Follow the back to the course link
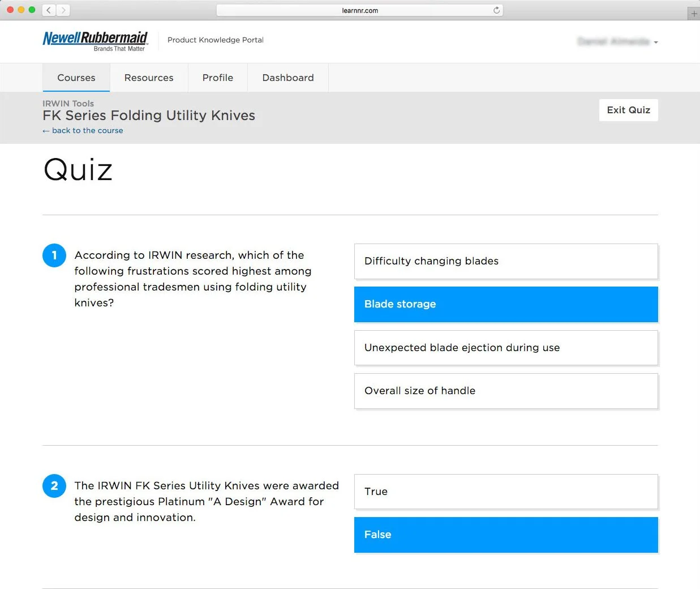The width and height of the screenshot is (700, 589). (x=83, y=130)
